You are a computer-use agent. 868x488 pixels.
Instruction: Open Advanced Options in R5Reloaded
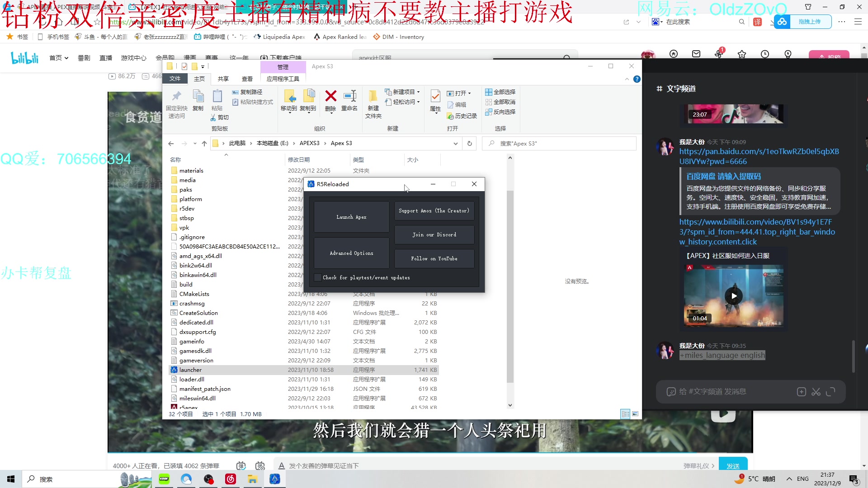pyautogui.click(x=351, y=253)
